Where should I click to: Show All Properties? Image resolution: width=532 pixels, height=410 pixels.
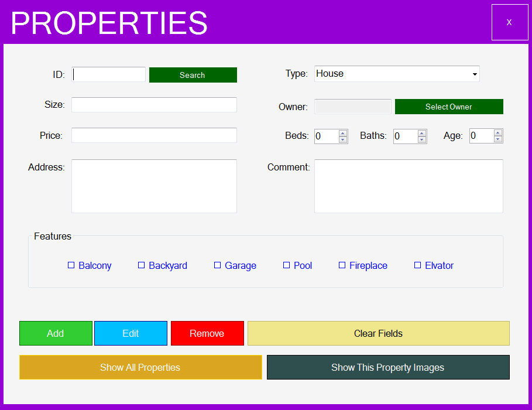click(x=140, y=367)
